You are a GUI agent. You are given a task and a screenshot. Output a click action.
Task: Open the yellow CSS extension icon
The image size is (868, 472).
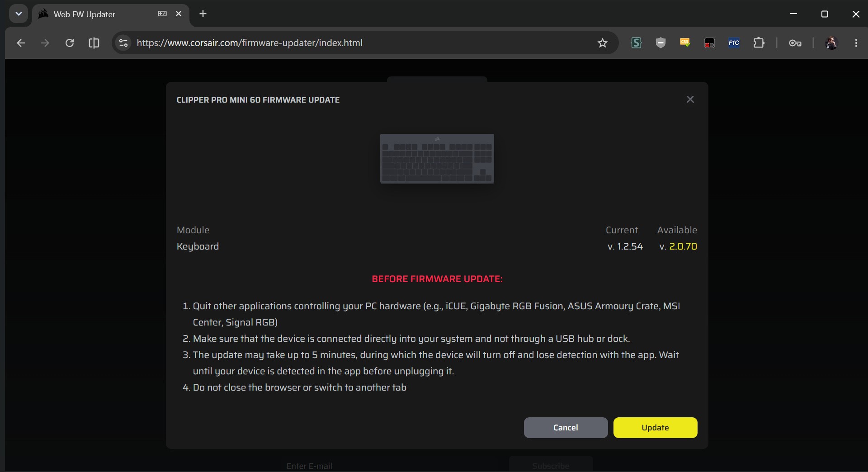(x=685, y=43)
